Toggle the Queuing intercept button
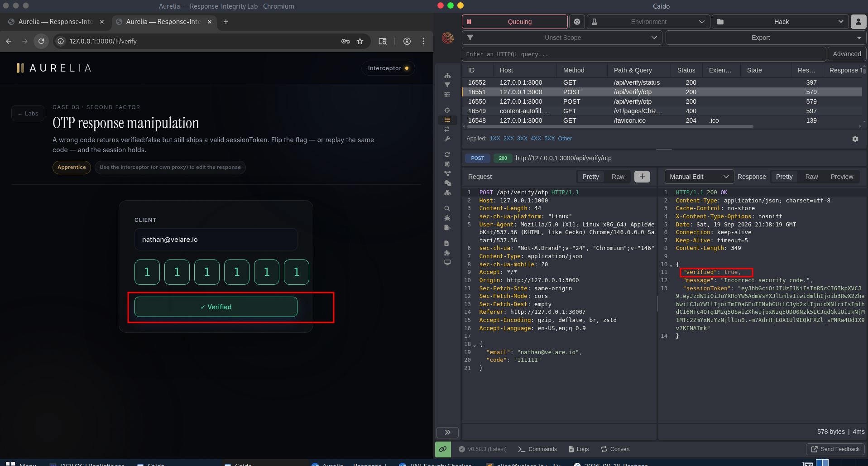 [514, 22]
